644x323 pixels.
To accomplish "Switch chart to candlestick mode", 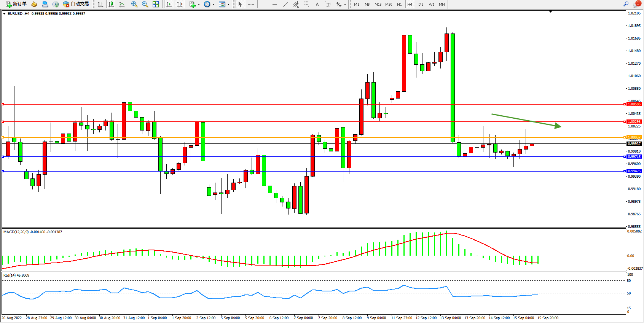I will coord(111,4).
